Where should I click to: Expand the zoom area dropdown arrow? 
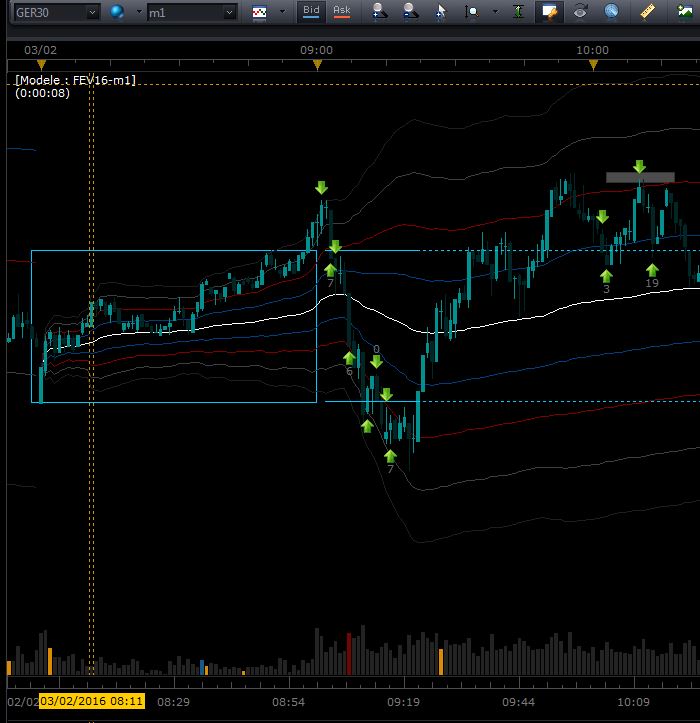point(495,12)
